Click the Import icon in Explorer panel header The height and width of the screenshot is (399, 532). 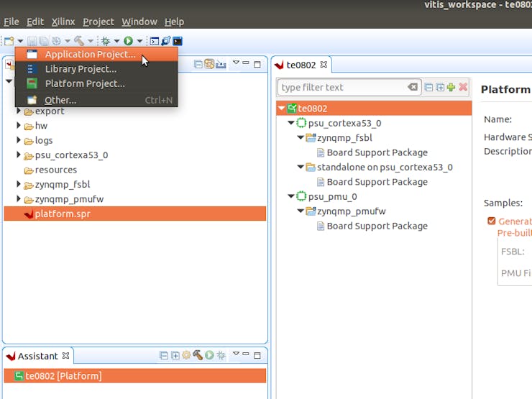(x=221, y=64)
